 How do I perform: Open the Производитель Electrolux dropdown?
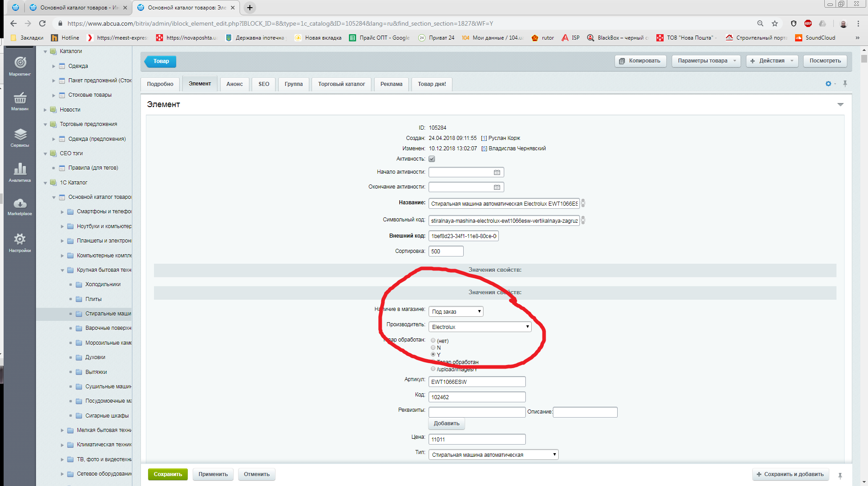[480, 327]
